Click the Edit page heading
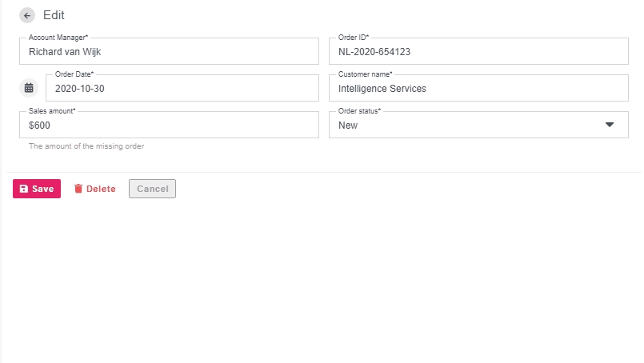This screenshot has height=363, width=644. point(54,15)
